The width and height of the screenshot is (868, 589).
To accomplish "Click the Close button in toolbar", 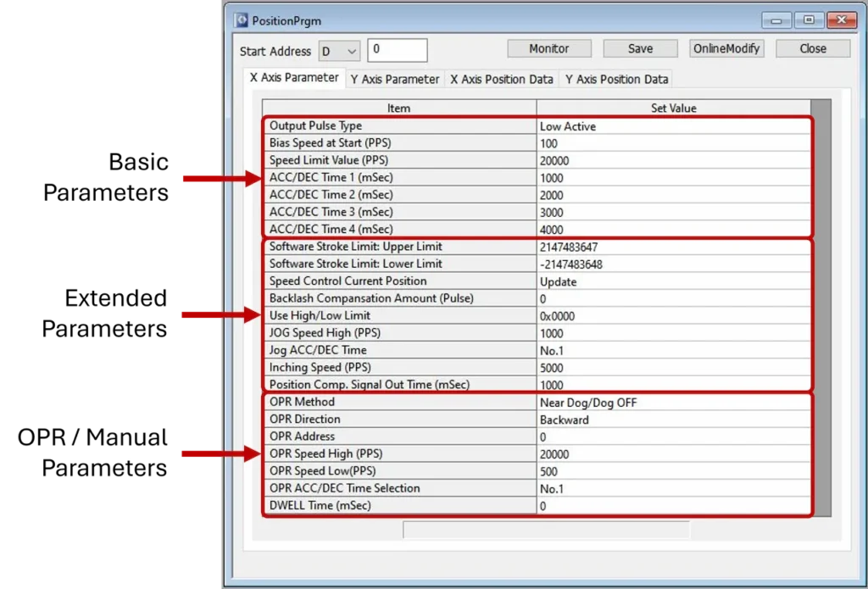I will click(x=812, y=48).
